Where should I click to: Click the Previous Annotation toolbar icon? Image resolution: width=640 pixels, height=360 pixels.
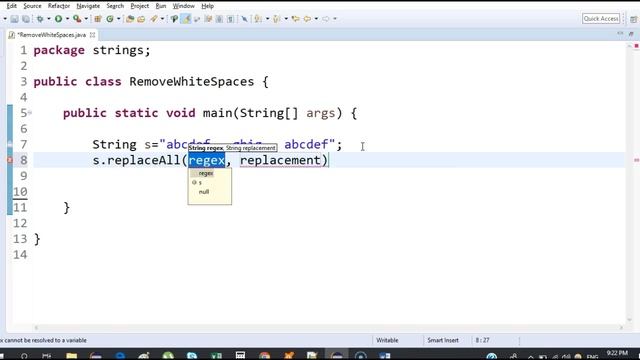277,19
